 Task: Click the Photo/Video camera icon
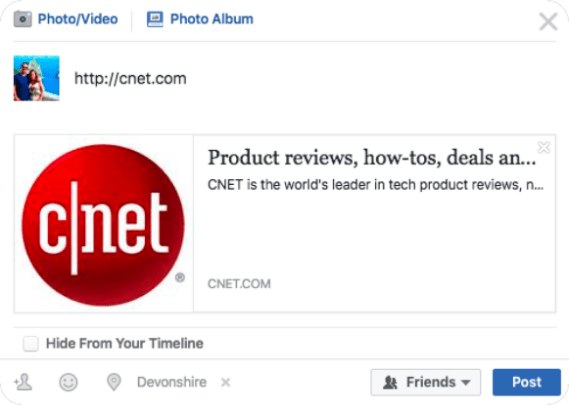(22, 19)
